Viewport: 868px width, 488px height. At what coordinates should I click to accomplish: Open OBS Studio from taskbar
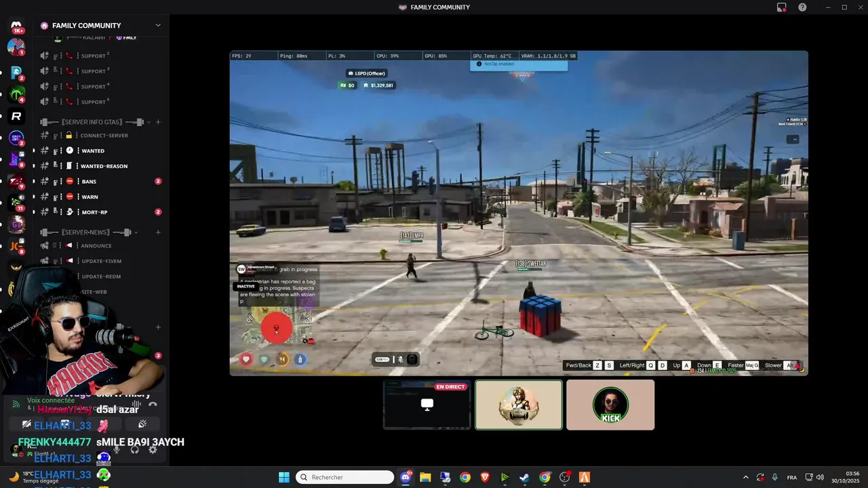[x=564, y=477]
